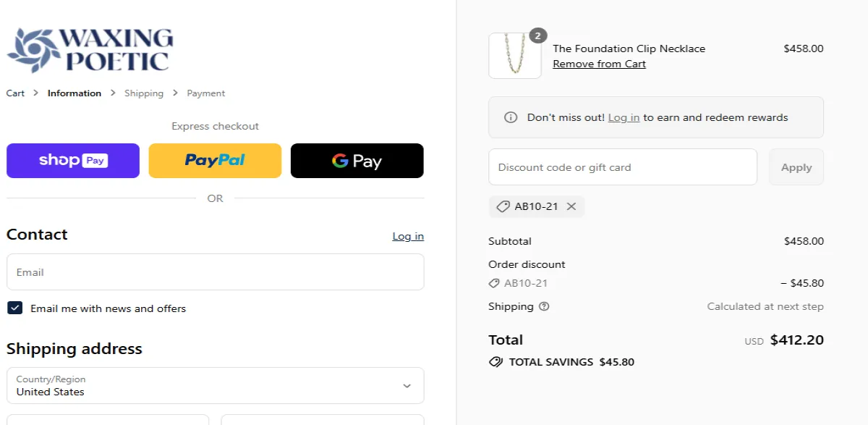Viewport: 868px width, 425px height.
Task: Remove the AB10-21 discount code
Action: coord(571,206)
